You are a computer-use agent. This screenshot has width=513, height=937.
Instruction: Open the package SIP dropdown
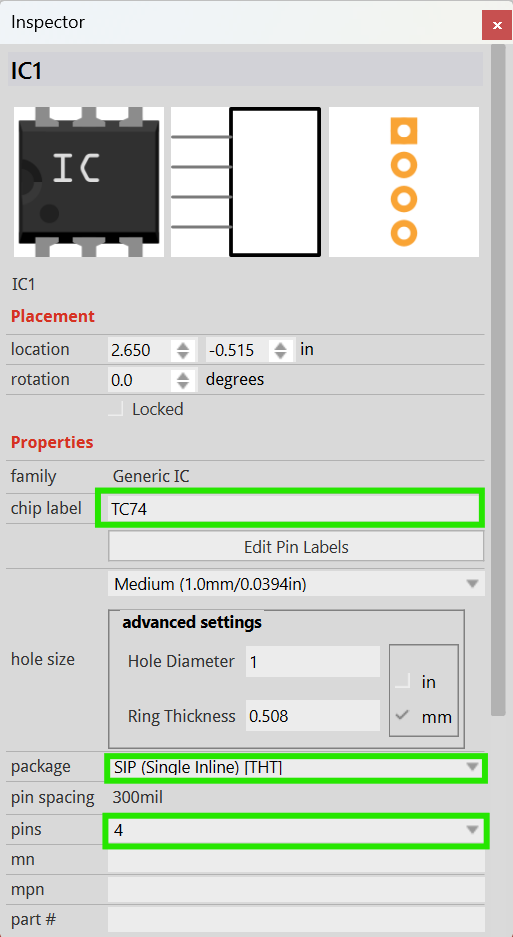pyautogui.click(x=296, y=767)
